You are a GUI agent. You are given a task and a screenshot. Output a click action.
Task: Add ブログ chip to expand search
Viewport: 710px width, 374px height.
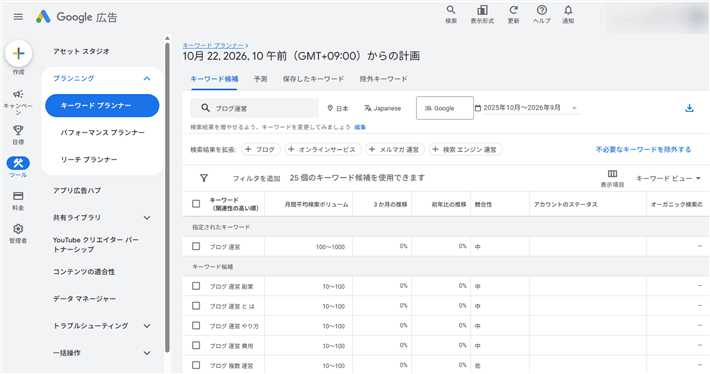coord(261,149)
